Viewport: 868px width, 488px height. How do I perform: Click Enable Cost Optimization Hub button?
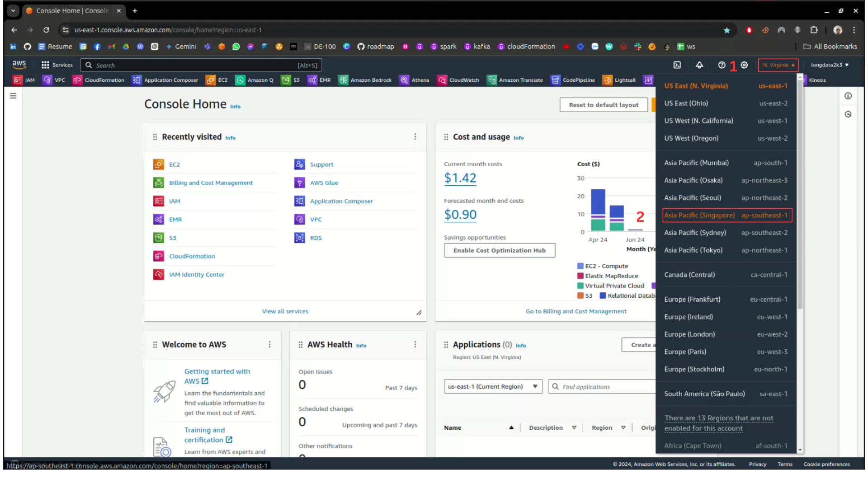(x=499, y=250)
